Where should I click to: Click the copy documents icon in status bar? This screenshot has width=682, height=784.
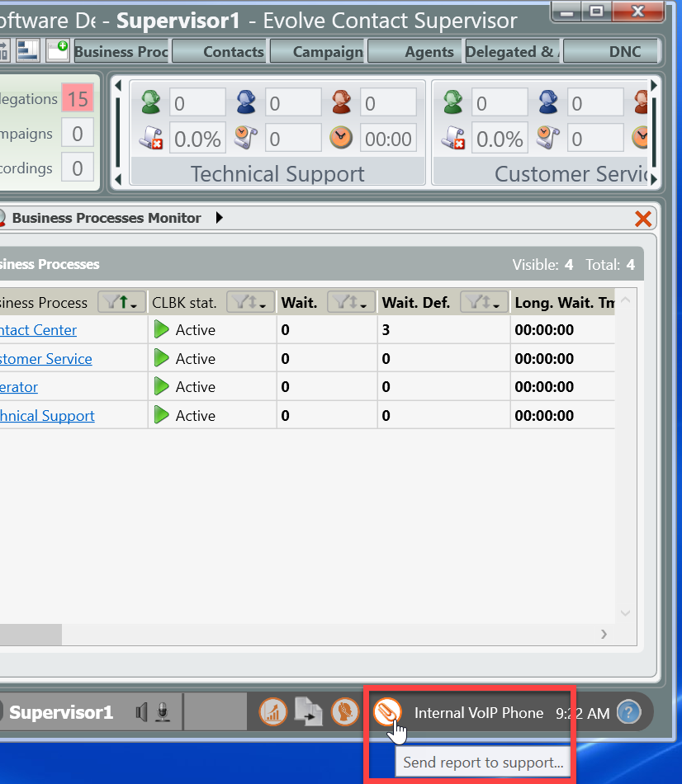(309, 711)
